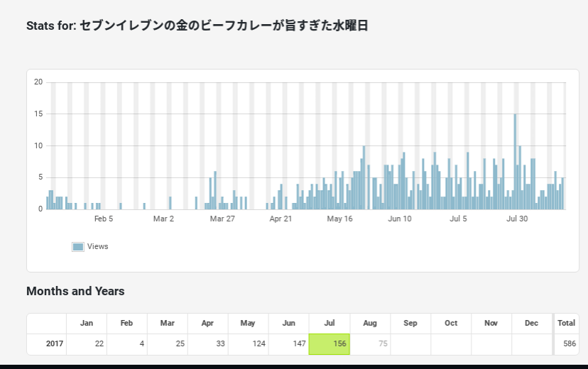Click the Jun 10 axis label

(x=400, y=219)
